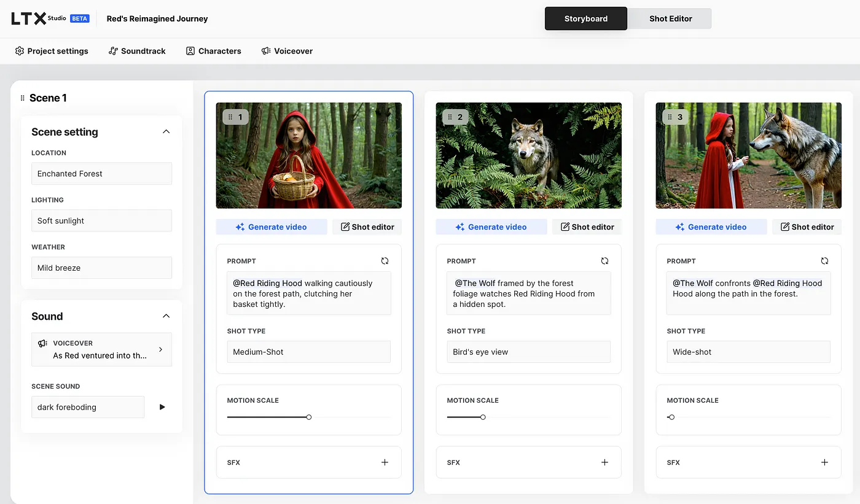Click the drag handle on shot 2 thumbnail

coord(450,117)
